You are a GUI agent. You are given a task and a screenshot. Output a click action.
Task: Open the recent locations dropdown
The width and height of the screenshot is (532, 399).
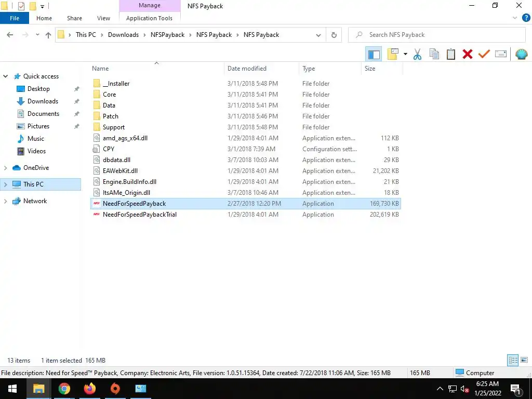37,35
